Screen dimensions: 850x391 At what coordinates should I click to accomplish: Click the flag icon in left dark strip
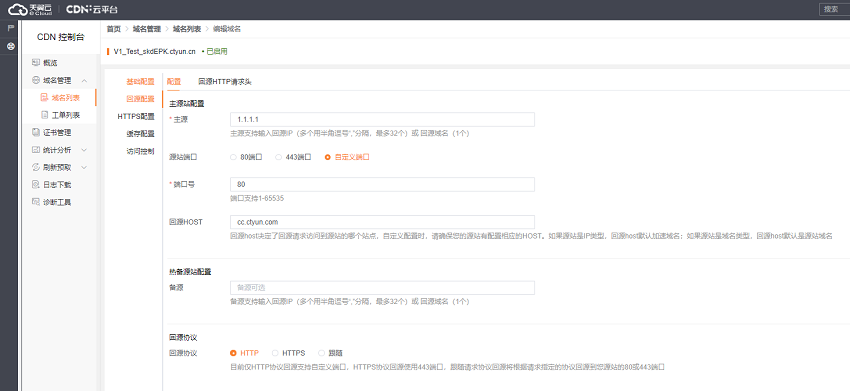click(10, 28)
